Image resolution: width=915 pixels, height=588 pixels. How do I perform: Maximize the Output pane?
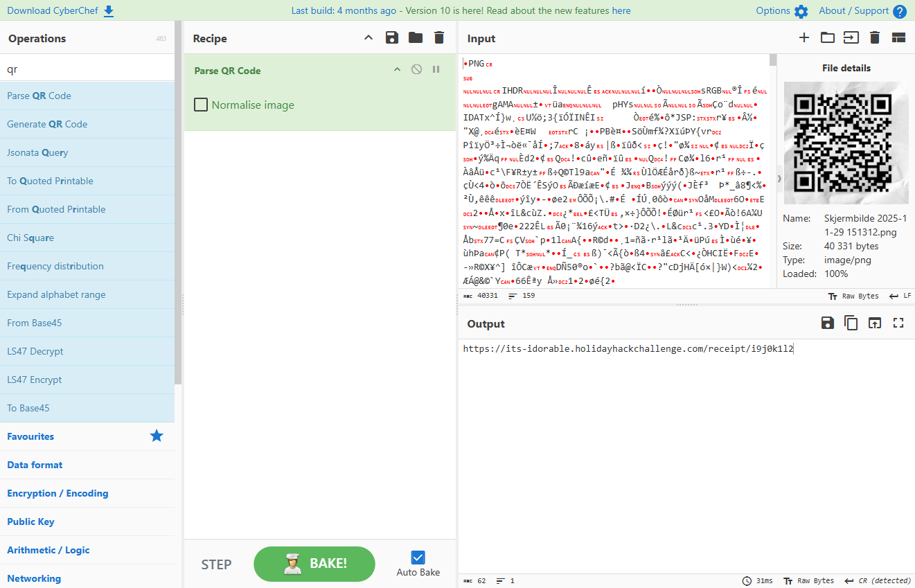pos(898,323)
